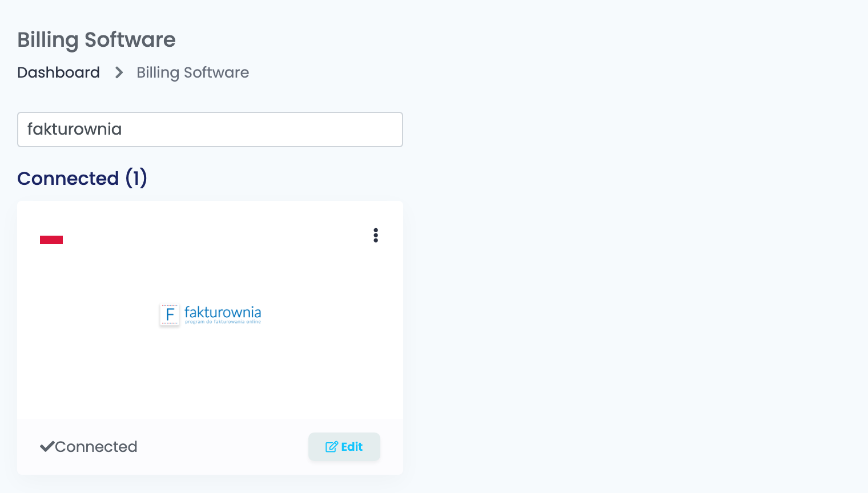868x493 pixels.
Task: Click the Connected status text with checkmark
Action: 89,447
